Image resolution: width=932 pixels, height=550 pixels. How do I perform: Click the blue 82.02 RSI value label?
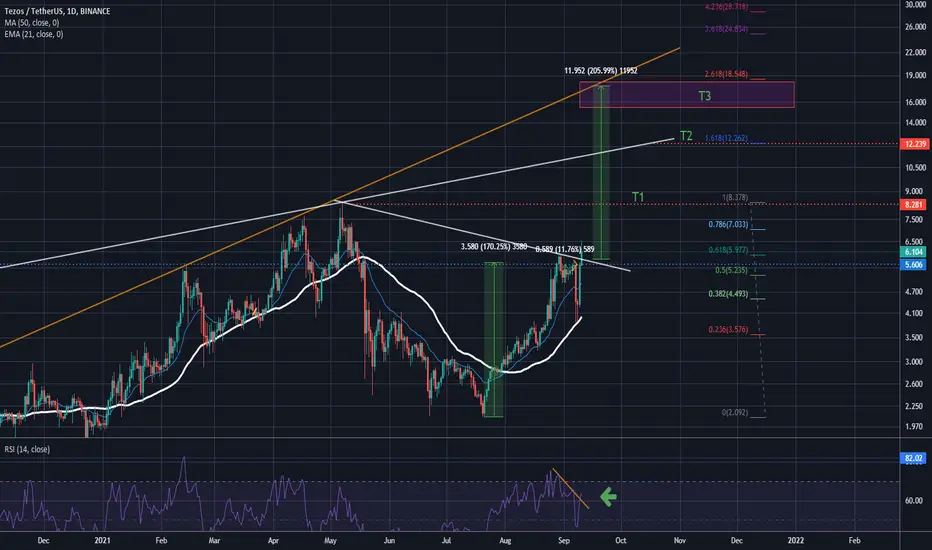(913, 458)
